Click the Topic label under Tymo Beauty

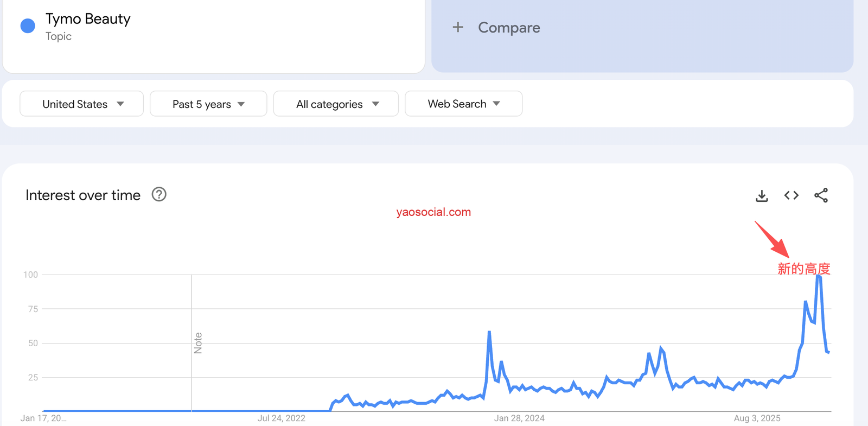click(x=59, y=36)
